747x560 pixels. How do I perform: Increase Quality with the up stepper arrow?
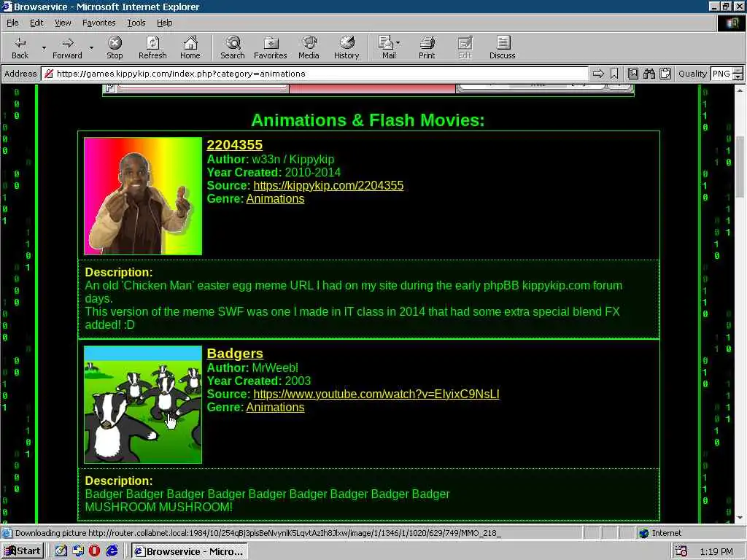tap(738, 71)
